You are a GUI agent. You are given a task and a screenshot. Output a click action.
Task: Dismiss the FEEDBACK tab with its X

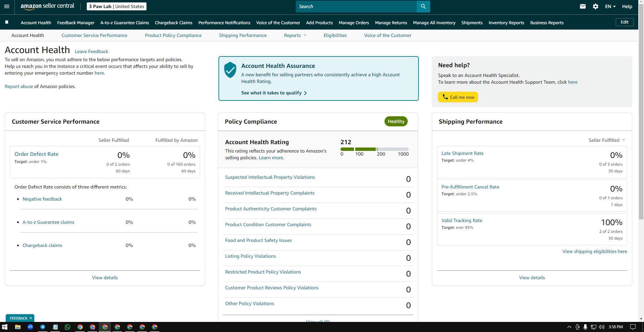31,318
